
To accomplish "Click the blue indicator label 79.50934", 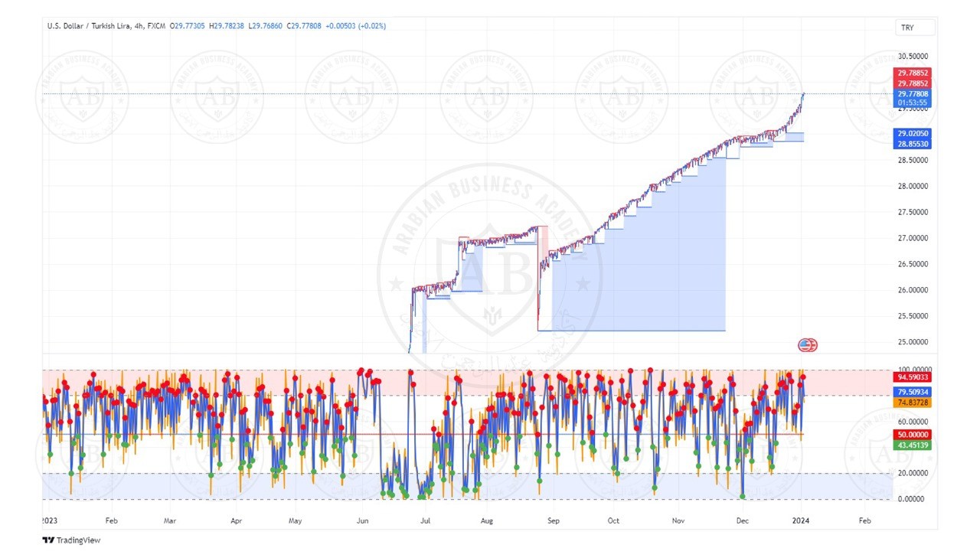I will 913,392.
